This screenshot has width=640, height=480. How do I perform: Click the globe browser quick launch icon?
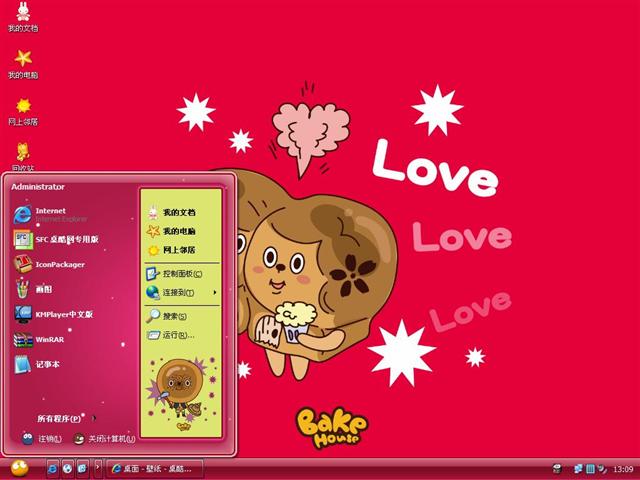coord(67,469)
